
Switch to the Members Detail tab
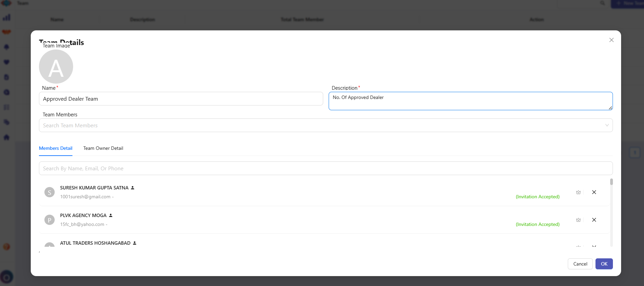[56, 148]
